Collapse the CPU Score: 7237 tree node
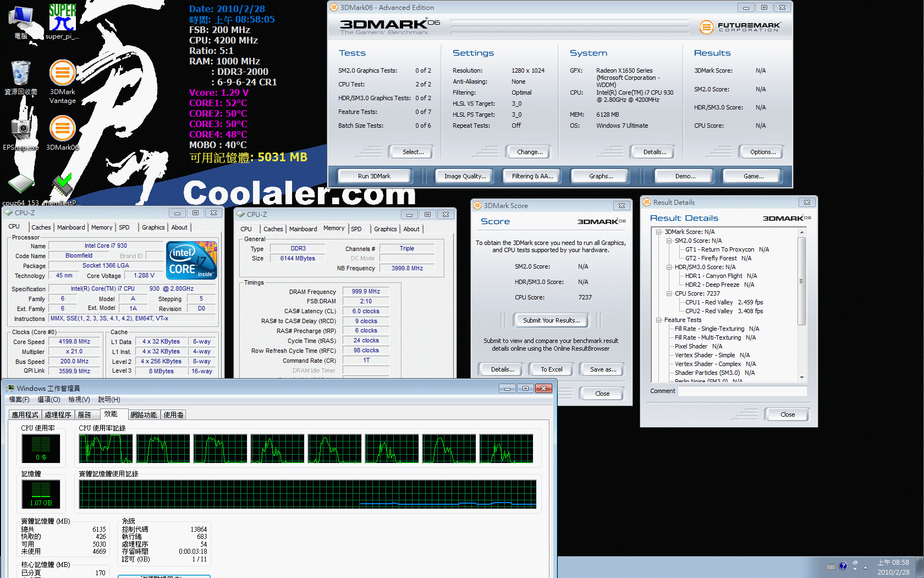924x578 pixels. [x=669, y=293]
